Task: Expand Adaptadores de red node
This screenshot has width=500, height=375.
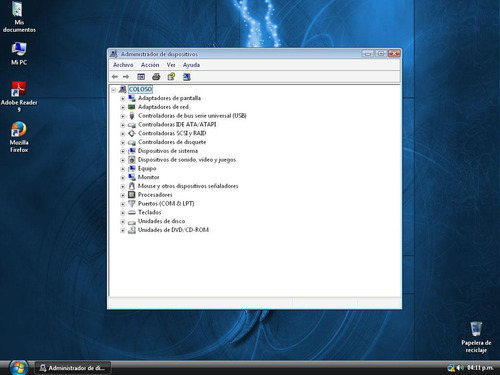Action: click(x=122, y=107)
